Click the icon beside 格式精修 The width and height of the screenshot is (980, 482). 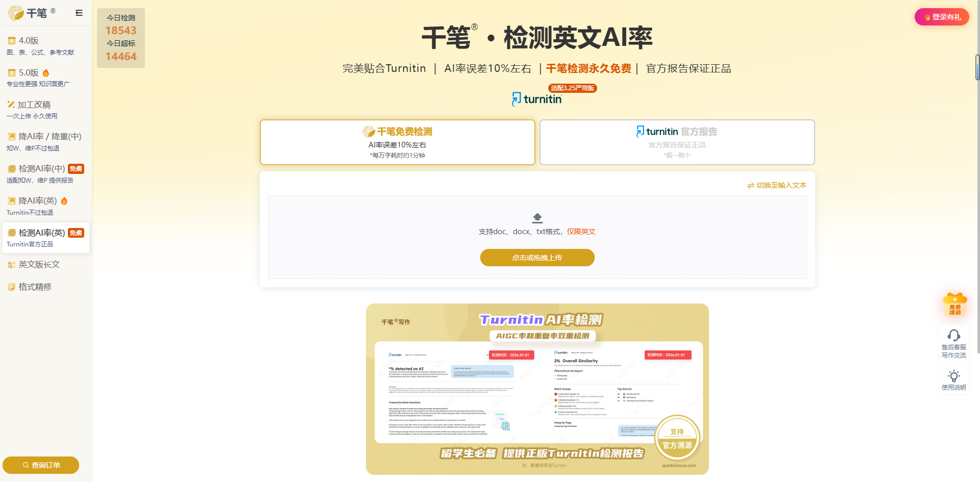pyautogui.click(x=12, y=287)
